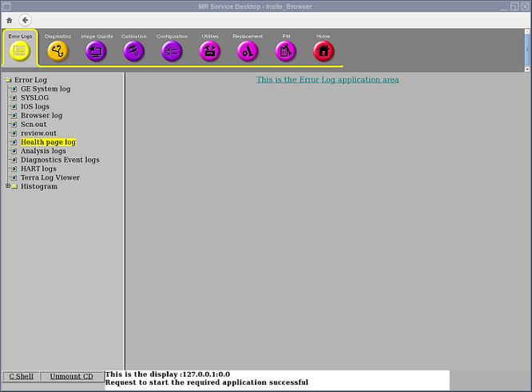The width and height of the screenshot is (532, 392).
Task: Collapse the Error Log root folder
Action: click(x=8, y=81)
